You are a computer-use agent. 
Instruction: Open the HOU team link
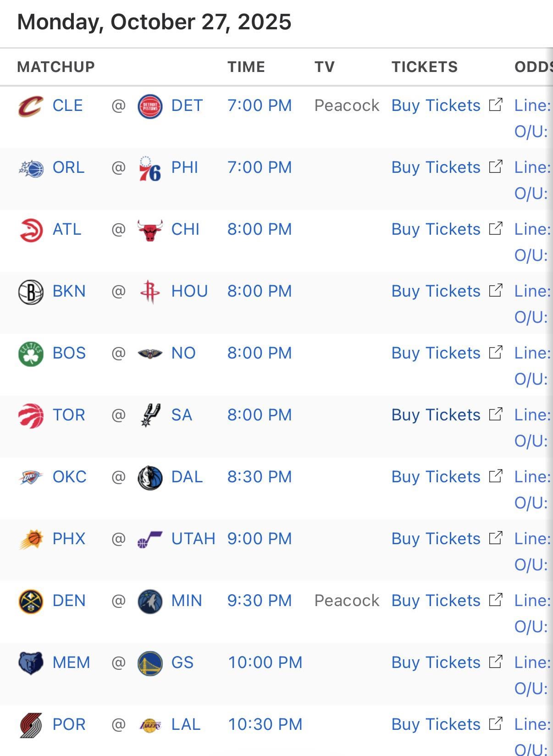(189, 291)
